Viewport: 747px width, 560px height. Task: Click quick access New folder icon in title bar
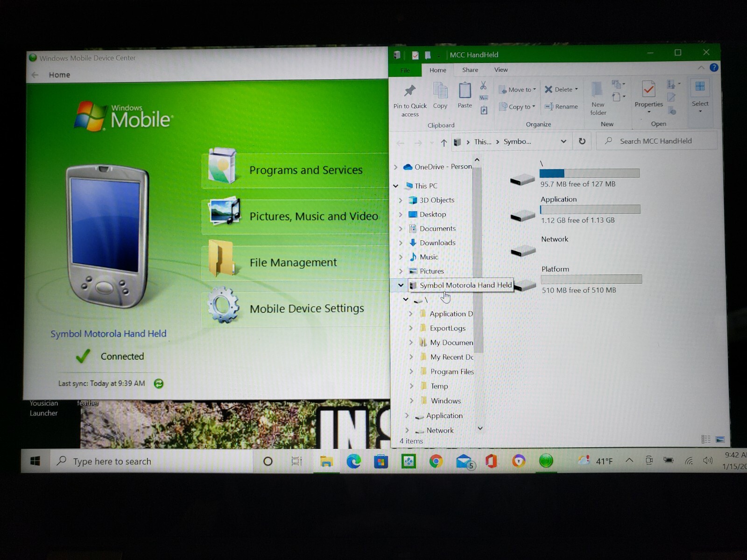tap(428, 55)
